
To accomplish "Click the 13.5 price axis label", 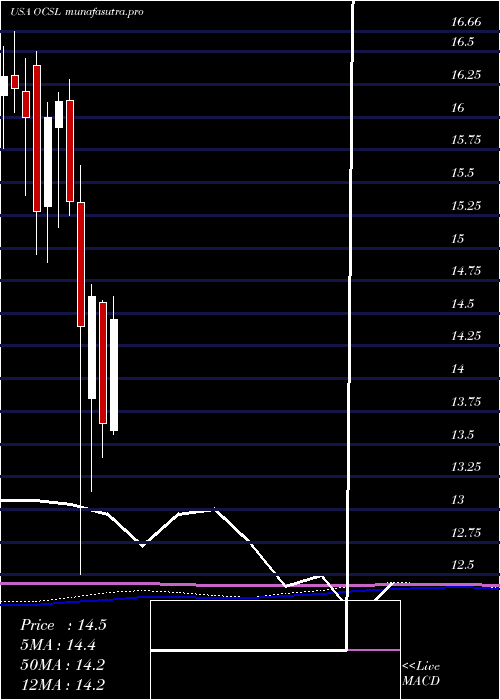I will (x=462, y=435).
